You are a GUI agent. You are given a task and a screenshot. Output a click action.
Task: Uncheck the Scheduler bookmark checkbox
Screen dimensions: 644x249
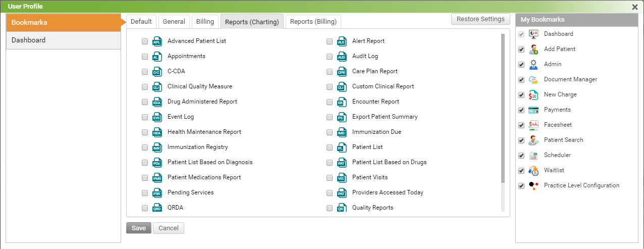point(521,156)
